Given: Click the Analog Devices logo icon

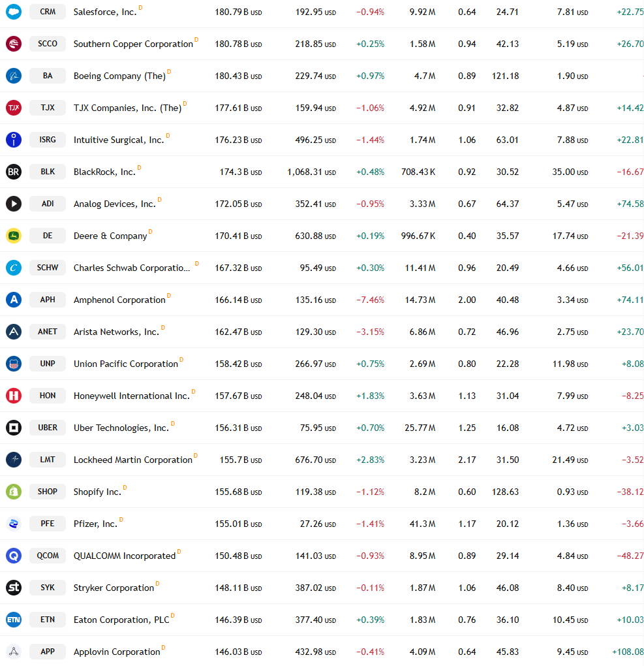Looking at the screenshot, I should click(x=14, y=204).
